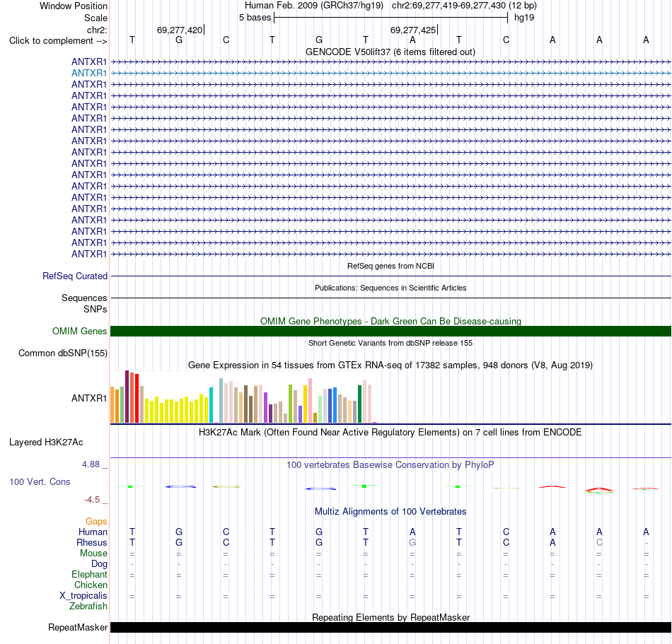Image resolution: width=672 pixels, height=644 pixels.
Task: Click the grey G mismatch in the Rhesus row
Action: [412, 542]
